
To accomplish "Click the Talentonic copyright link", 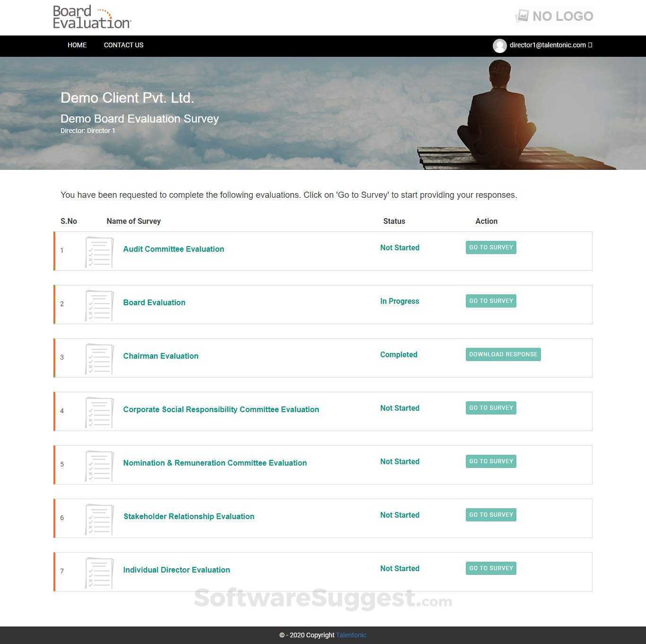I will pos(351,635).
